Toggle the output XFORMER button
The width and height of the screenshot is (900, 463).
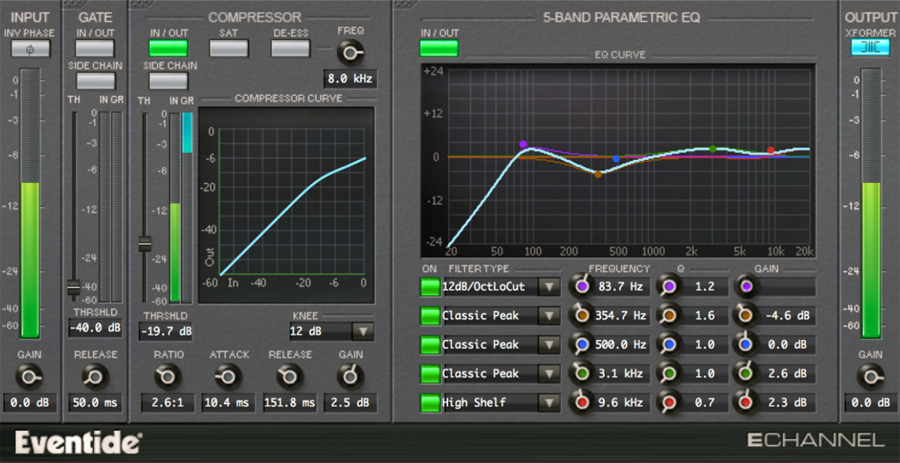[870, 48]
